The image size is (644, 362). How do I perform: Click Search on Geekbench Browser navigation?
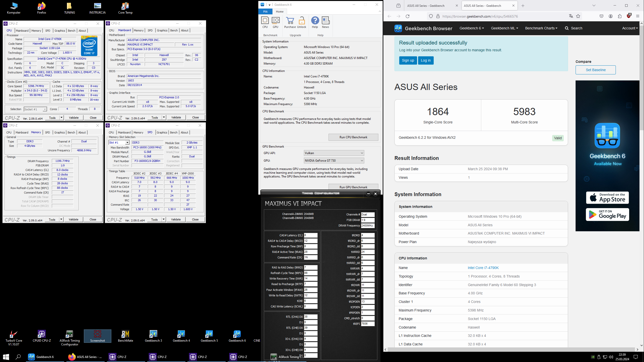point(574,28)
